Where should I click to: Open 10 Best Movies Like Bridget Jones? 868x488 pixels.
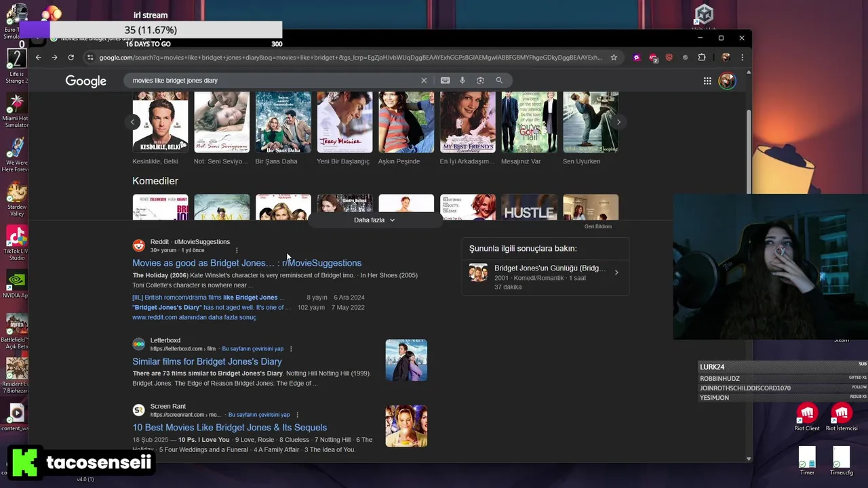(x=229, y=427)
